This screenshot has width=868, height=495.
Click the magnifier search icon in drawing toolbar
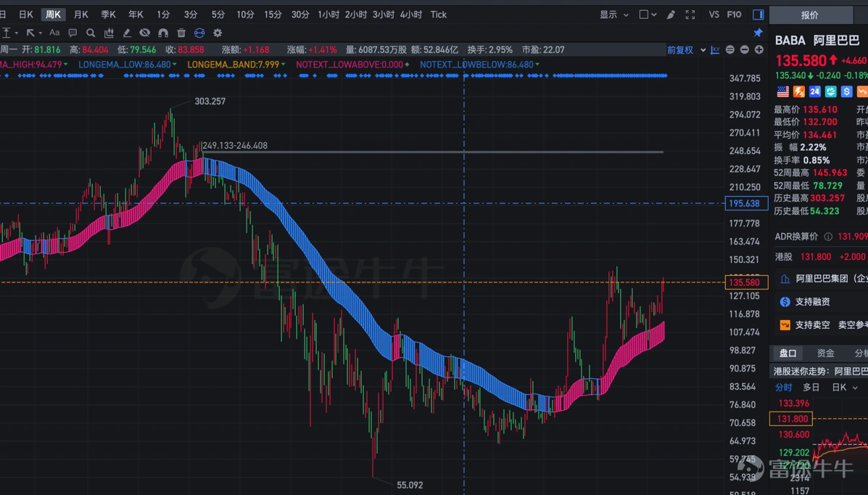click(91, 33)
